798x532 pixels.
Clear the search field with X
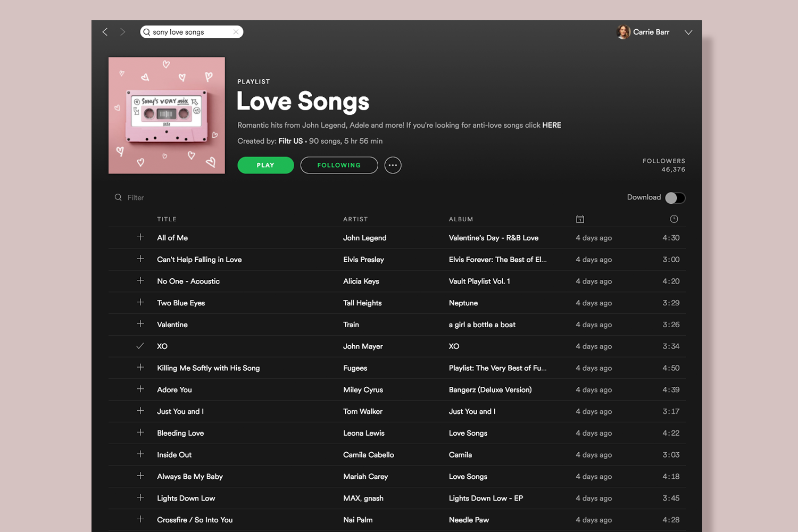pyautogui.click(x=236, y=32)
